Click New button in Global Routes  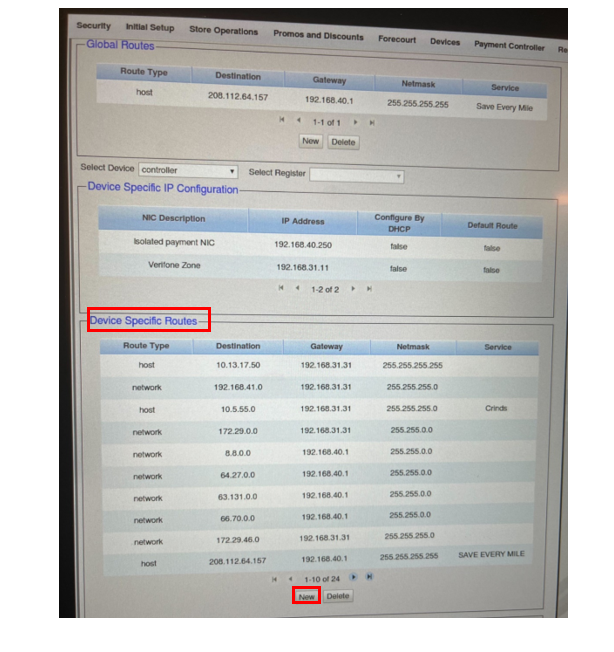[311, 141]
